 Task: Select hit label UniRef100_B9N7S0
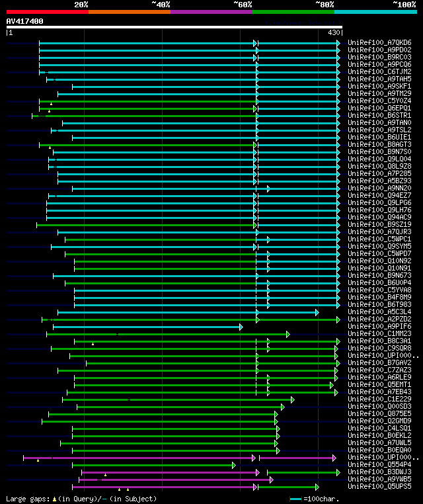point(379,151)
